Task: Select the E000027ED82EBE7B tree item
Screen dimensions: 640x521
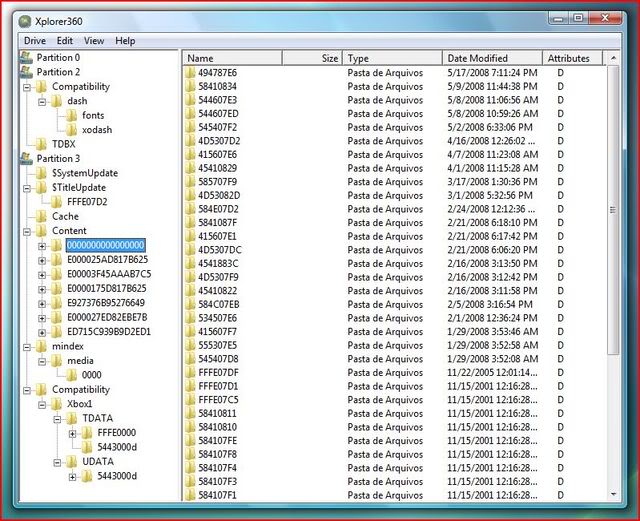Action: [x=107, y=317]
